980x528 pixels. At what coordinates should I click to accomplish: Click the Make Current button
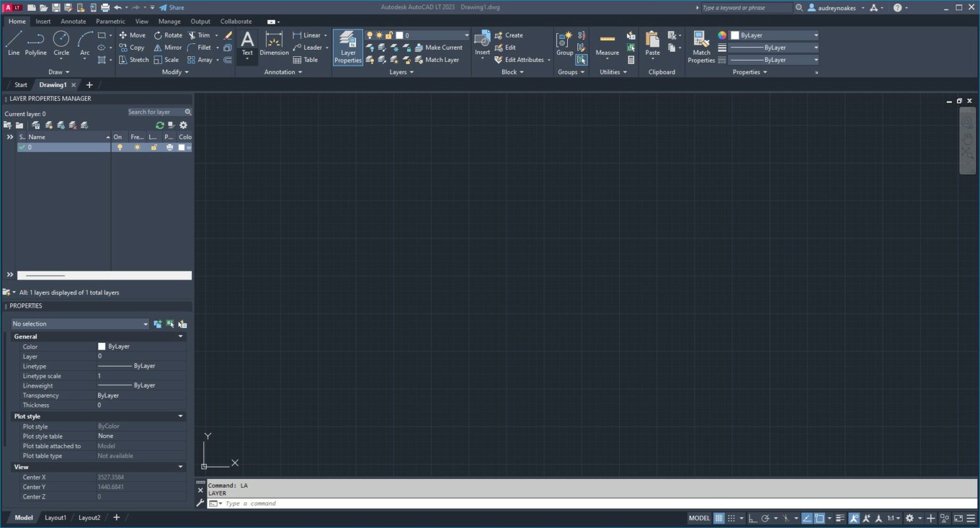click(440, 47)
